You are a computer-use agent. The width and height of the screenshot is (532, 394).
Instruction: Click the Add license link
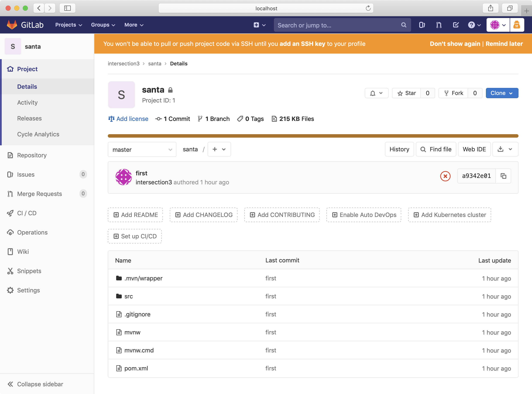(x=128, y=119)
